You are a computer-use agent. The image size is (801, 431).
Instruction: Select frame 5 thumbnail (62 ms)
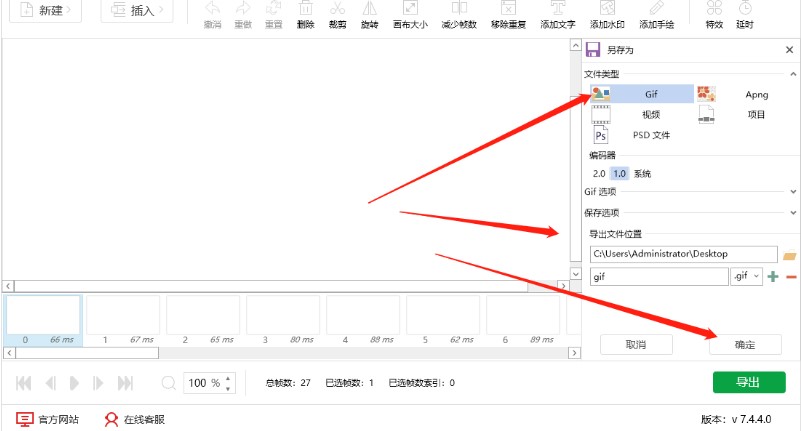point(443,321)
